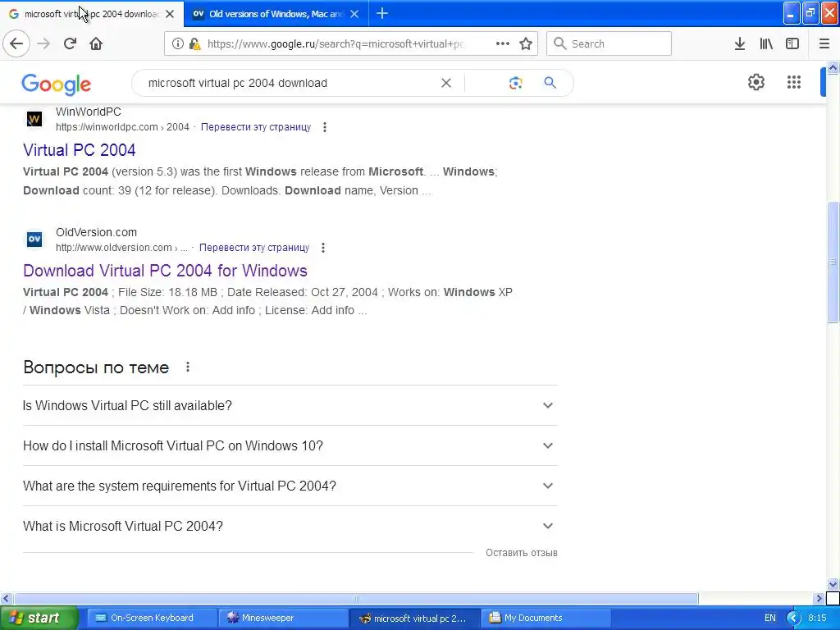Click the WinWorldPC site name
The width and height of the screenshot is (840, 630).
(89, 112)
